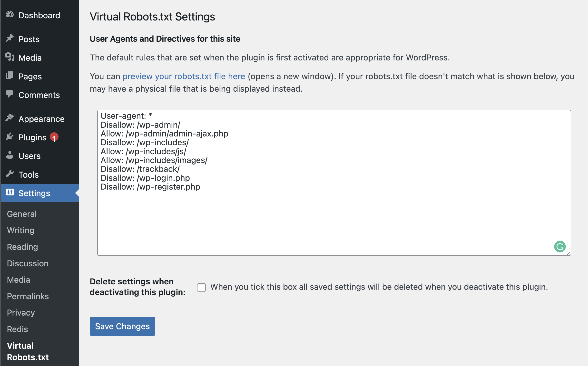
Task: Click the Pages icon in sidebar
Action: 10,76
